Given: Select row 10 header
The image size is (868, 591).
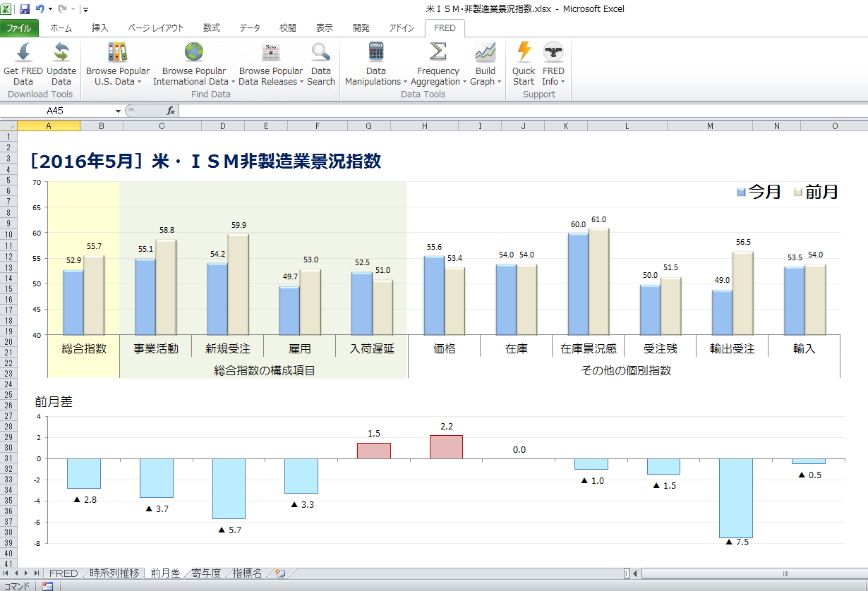Looking at the screenshot, I should point(8,234).
